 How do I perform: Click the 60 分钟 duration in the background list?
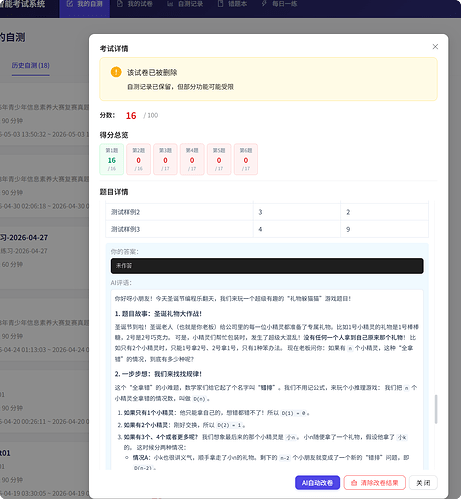pos(12,264)
